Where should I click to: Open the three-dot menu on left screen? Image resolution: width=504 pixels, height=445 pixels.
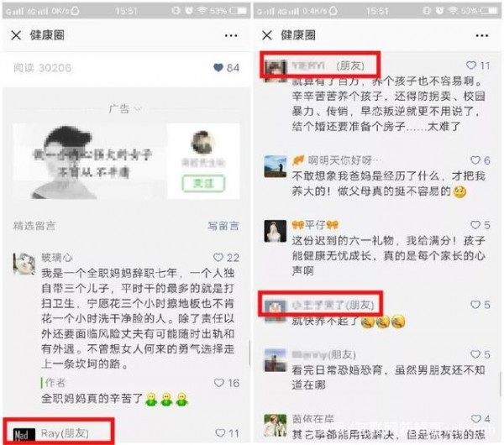click(231, 35)
